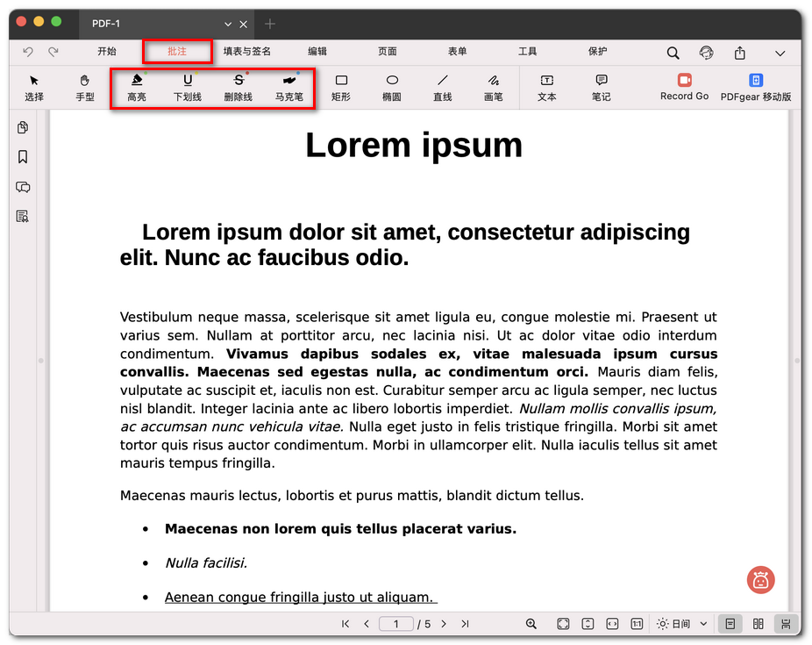Select the 选择 arrow tool
Image resolution: width=812 pixels, height=645 pixels.
pyautogui.click(x=34, y=88)
